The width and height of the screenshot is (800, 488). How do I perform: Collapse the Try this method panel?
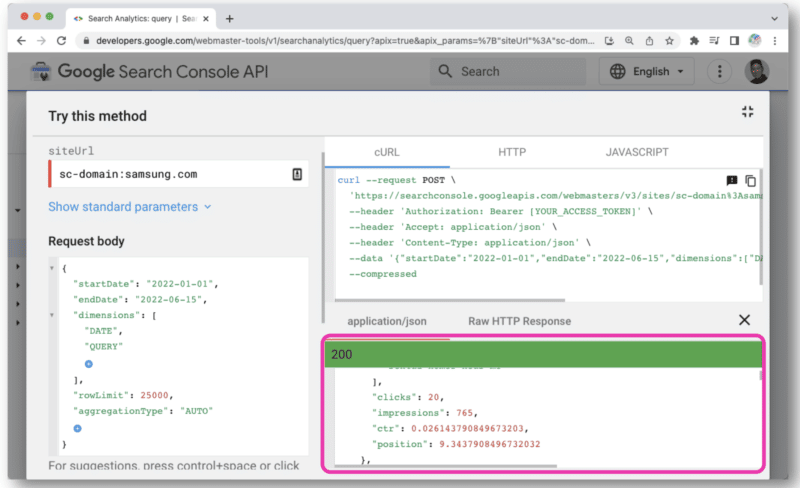(747, 112)
